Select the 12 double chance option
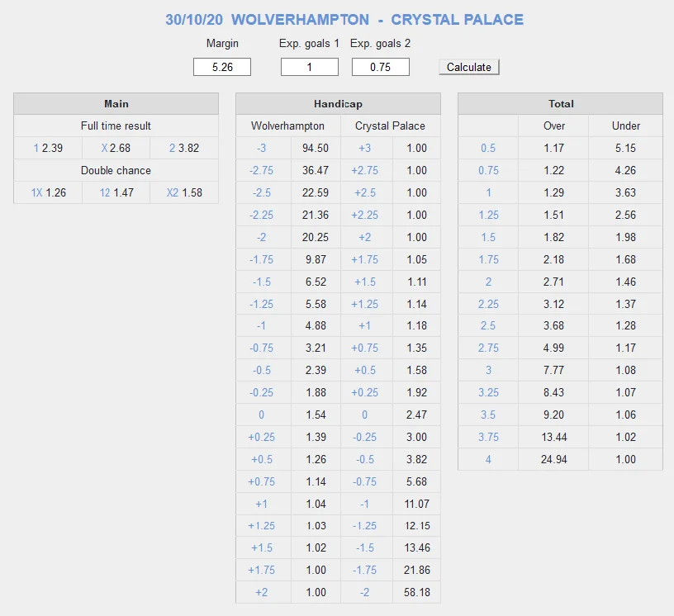The width and height of the screenshot is (674, 616). (105, 193)
